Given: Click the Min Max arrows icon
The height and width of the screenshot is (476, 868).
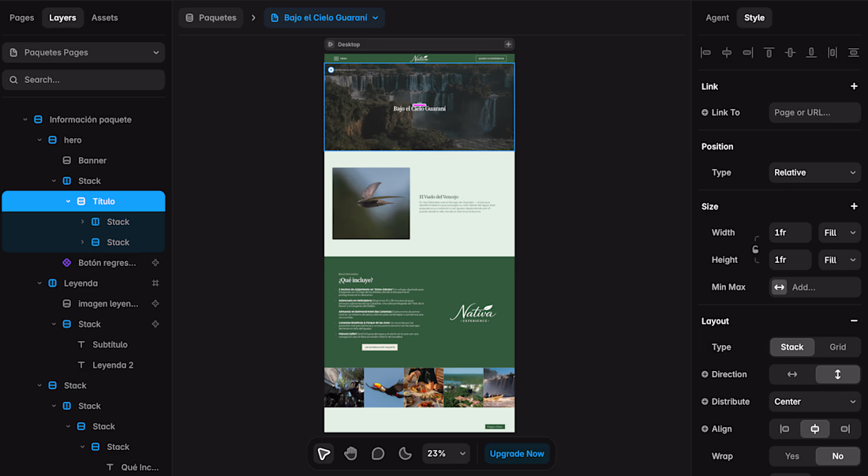Looking at the screenshot, I should tap(780, 287).
